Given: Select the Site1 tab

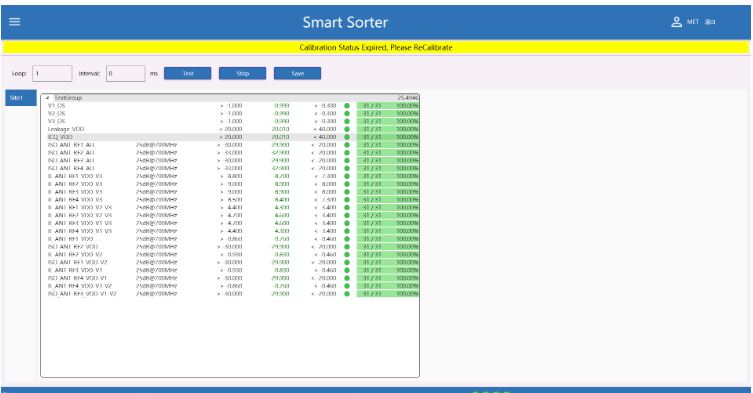Looking at the screenshot, I should click(21, 98).
